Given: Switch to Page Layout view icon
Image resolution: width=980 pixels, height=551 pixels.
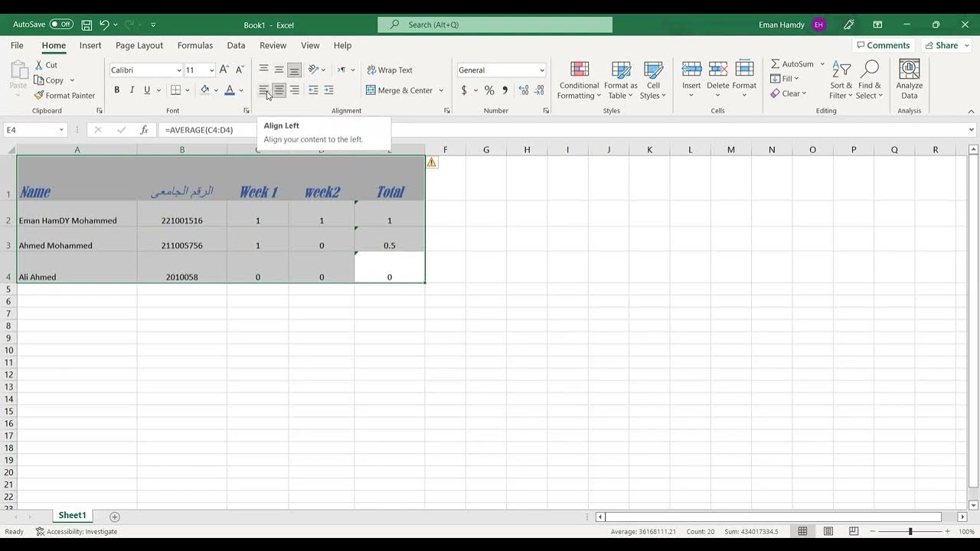Looking at the screenshot, I should [828, 531].
